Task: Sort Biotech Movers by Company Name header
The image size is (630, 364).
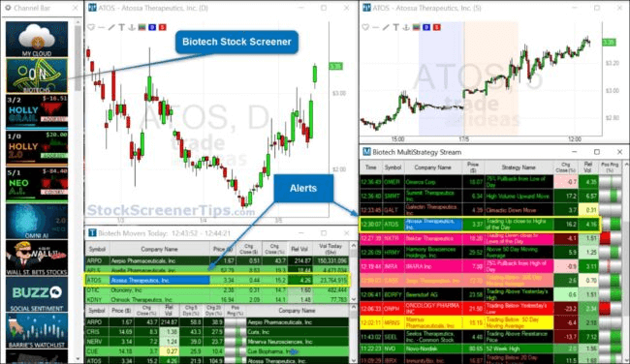Action: click(159, 249)
